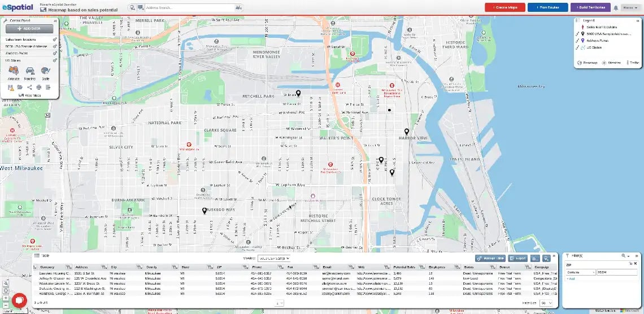
Task: Click + Add link in Filter panel
Action: [571, 278]
